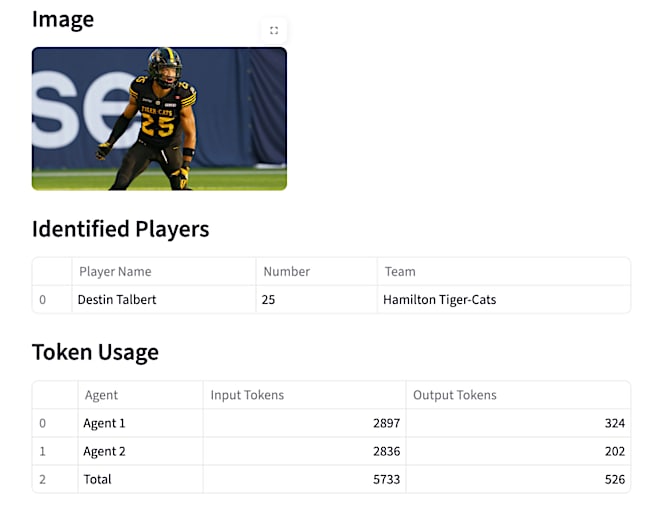Image resolution: width=650 pixels, height=511 pixels.
Task: Click the Agent column header
Action: coord(101,395)
